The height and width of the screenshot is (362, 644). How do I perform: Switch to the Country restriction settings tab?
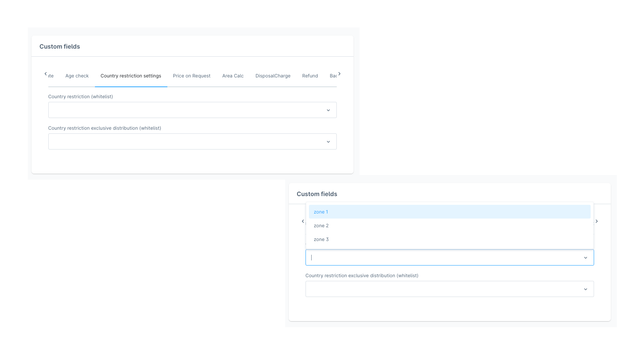coord(131,75)
